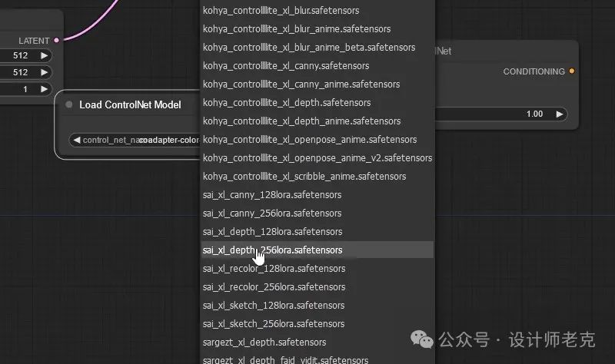Pick sai_xl_sketch_128lora.safetensors

(x=317, y=305)
